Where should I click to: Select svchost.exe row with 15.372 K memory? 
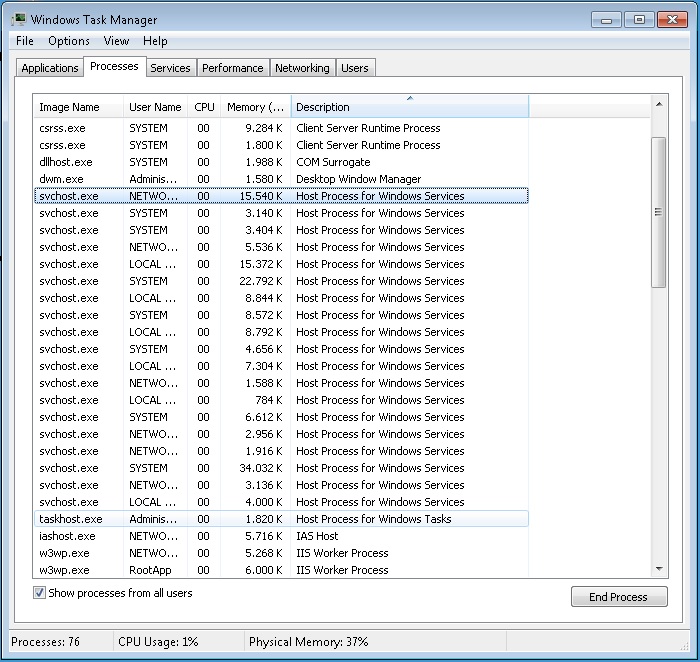coord(281,264)
